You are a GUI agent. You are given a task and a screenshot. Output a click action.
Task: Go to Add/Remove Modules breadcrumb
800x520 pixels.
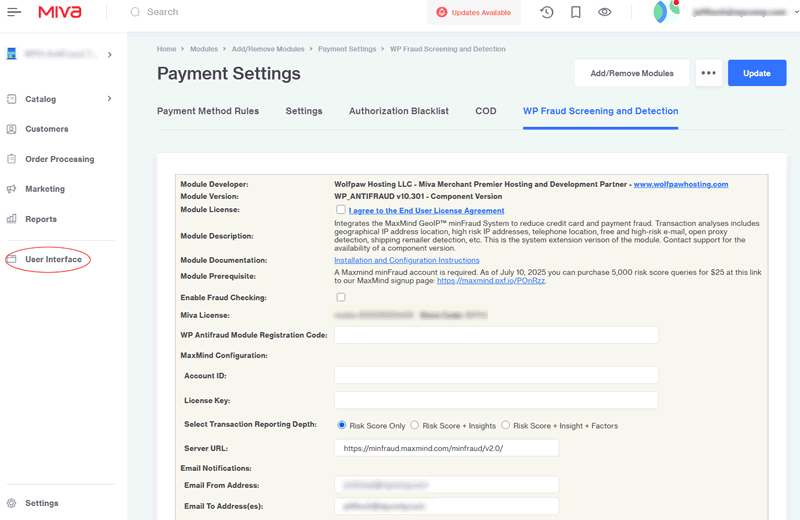coord(268,49)
